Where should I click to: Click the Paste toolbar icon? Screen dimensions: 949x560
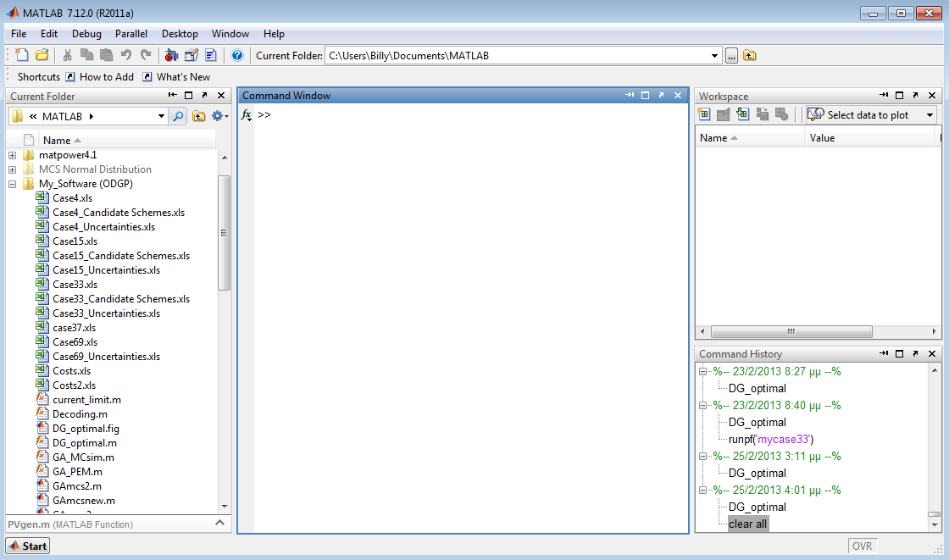coord(106,56)
